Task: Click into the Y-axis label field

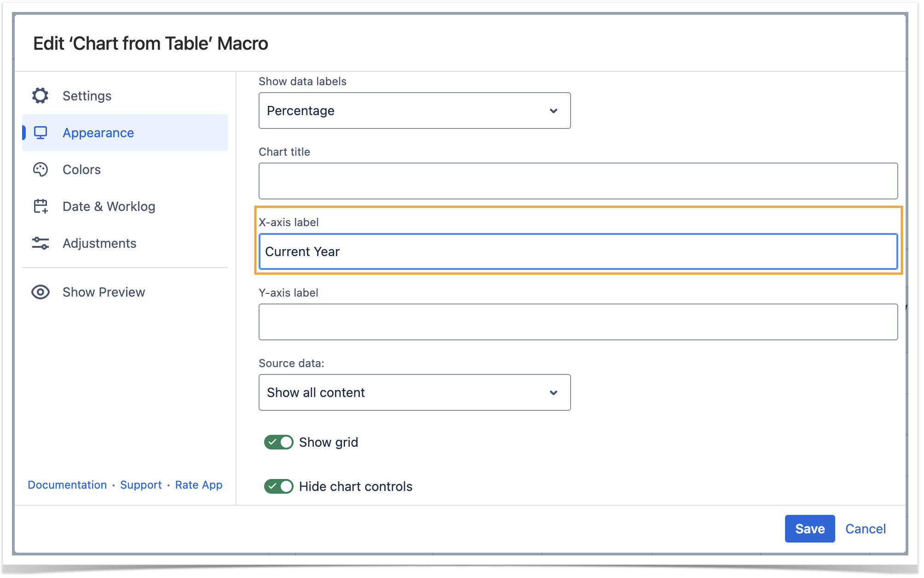Action: pos(578,322)
